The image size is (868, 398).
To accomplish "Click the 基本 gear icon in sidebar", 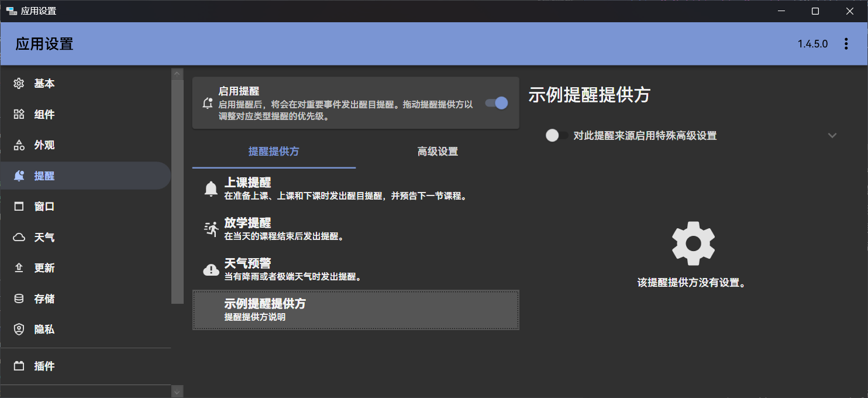I will coord(19,84).
